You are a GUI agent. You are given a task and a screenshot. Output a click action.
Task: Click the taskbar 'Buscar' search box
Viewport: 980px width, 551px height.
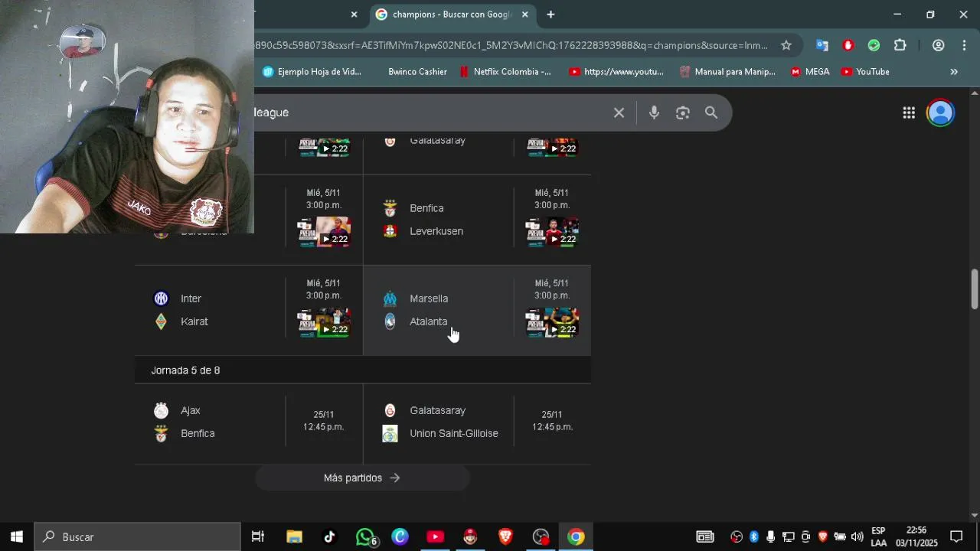pos(138,536)
